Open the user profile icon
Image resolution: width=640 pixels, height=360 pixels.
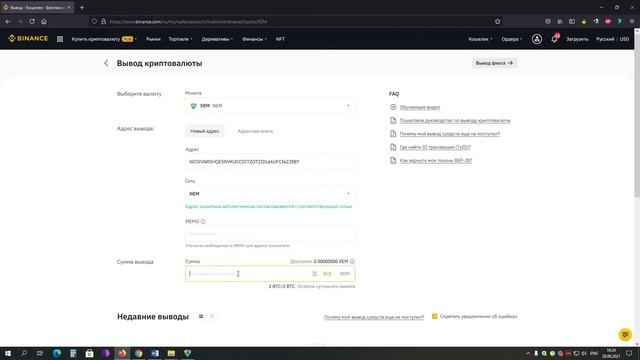click(x=537, y=39)
